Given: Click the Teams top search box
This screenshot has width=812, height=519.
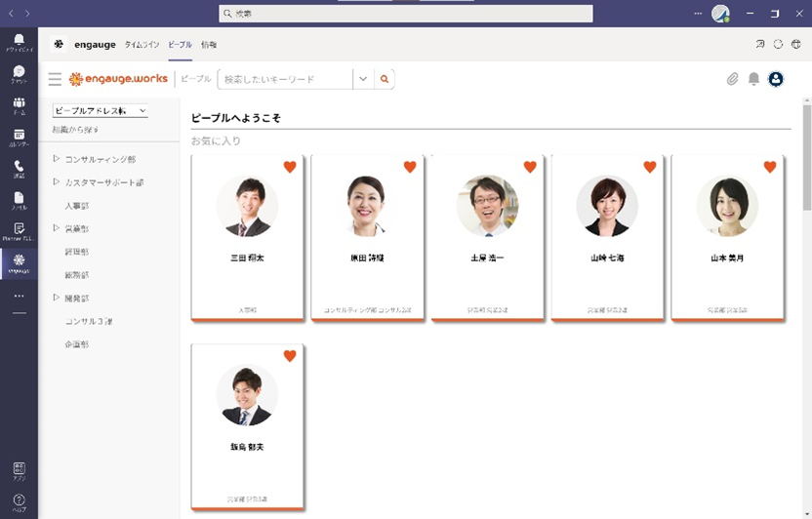Looking at the screenshot, I should pyautogui.click(x=406, y=14).
